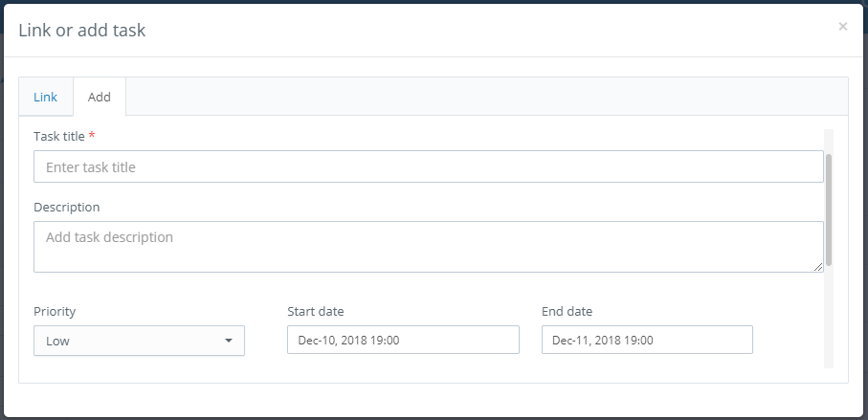Click the red required asterisk marker
Screen dimensions: 868x420
(x=92, y=135)
